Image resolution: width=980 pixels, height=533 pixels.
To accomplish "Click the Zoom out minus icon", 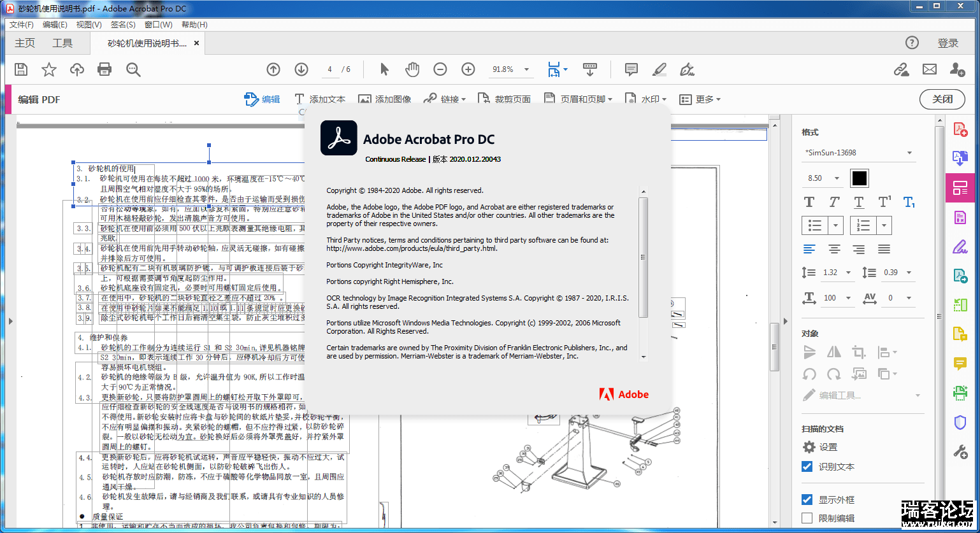I will pos(440,69).
